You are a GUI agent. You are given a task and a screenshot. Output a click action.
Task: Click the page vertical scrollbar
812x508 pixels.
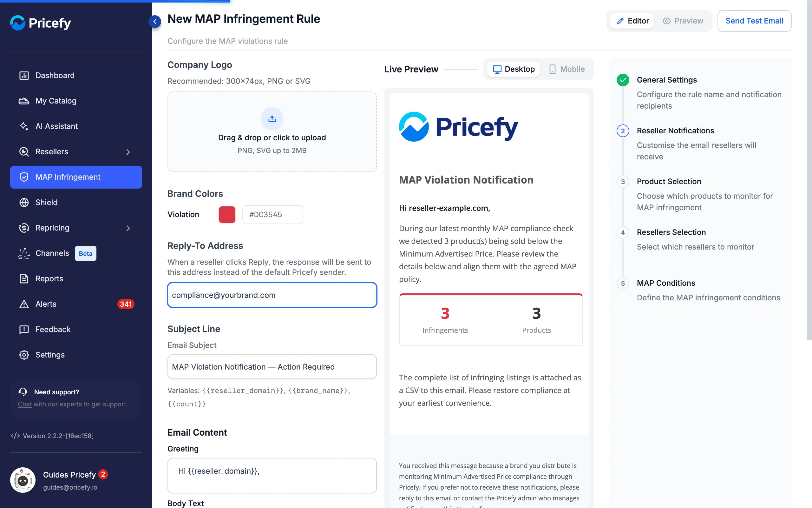click(x=809, y=170)
